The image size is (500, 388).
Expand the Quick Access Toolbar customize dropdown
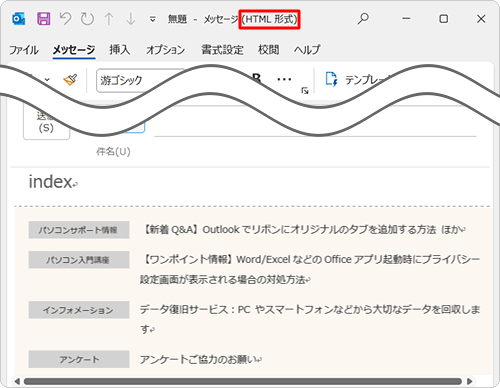pos(153,19)
